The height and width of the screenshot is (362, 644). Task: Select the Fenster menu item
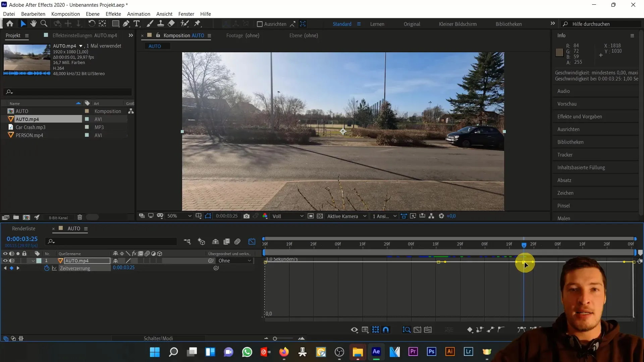[x=186, y=14]
